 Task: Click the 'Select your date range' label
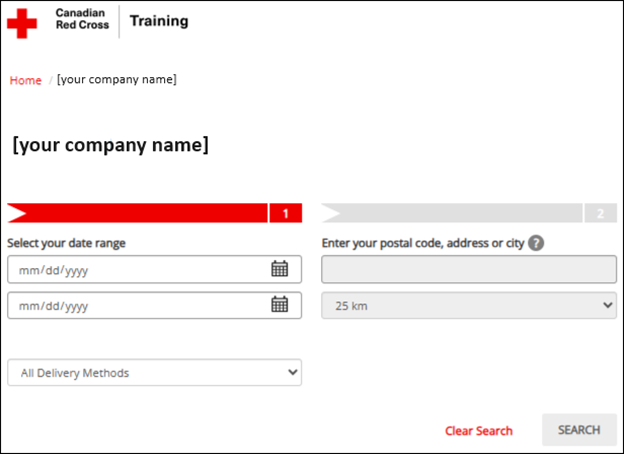tap(66, 243)
